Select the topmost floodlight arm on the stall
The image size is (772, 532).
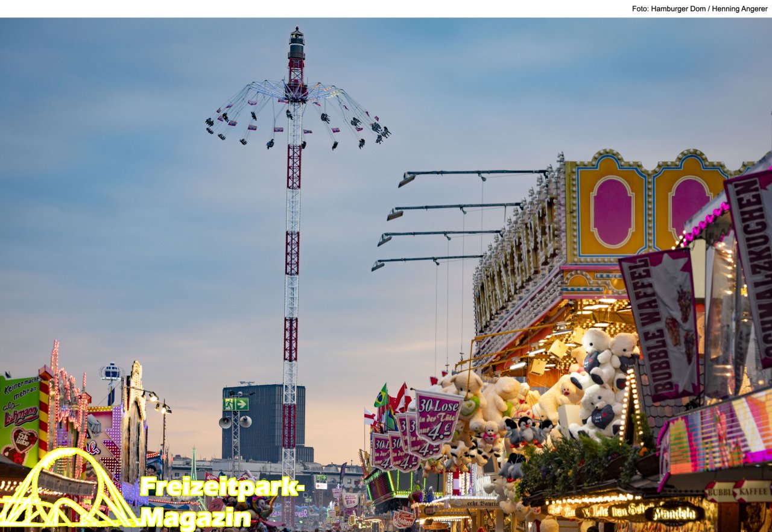click(x=470, y=174)
